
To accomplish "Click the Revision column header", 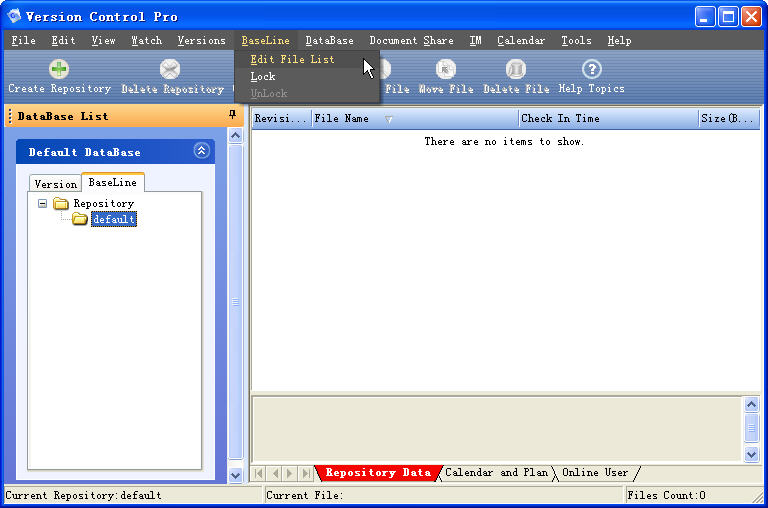I will click(282, 119).
